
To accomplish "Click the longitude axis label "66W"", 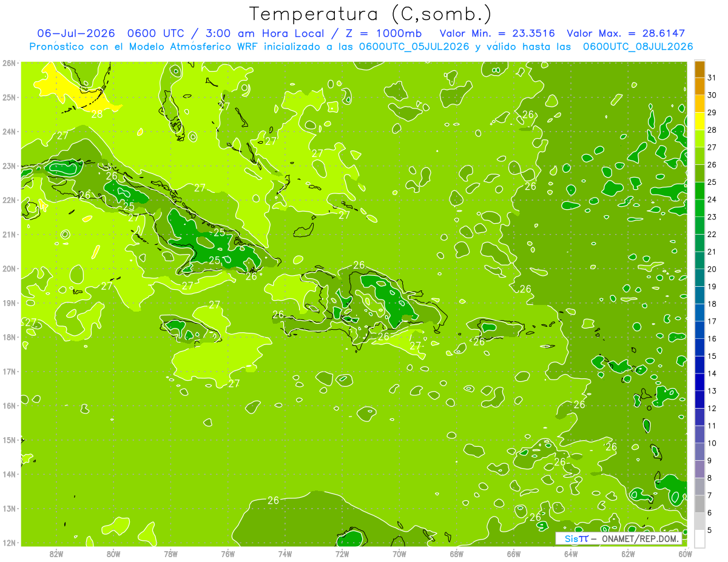I will (513, 554).
